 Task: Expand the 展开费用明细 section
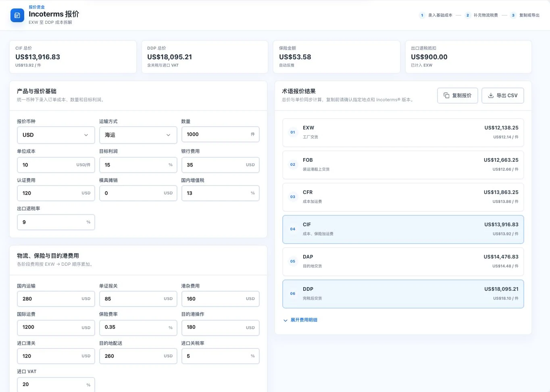tap(300, 320)
